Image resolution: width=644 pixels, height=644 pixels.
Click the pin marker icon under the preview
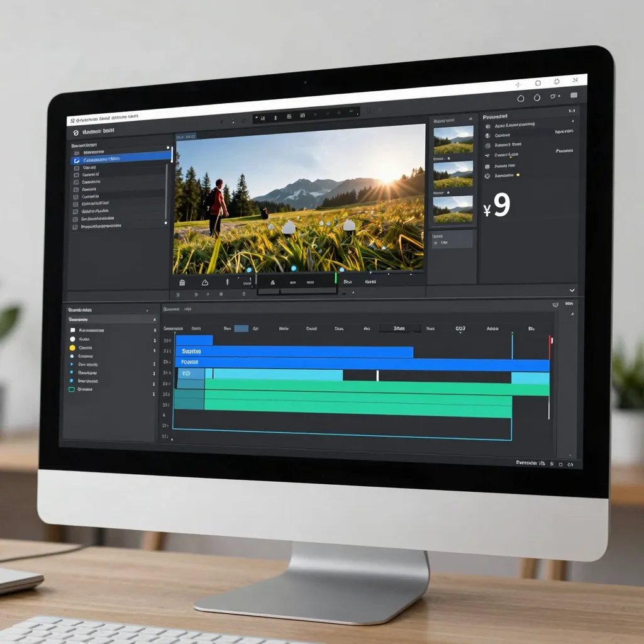(227, 282)
